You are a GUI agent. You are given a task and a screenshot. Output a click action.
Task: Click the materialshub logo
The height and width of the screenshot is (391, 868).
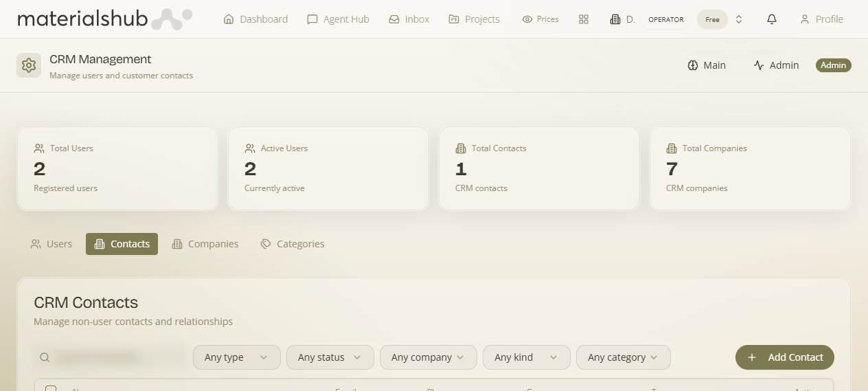(x=104, y=19)
